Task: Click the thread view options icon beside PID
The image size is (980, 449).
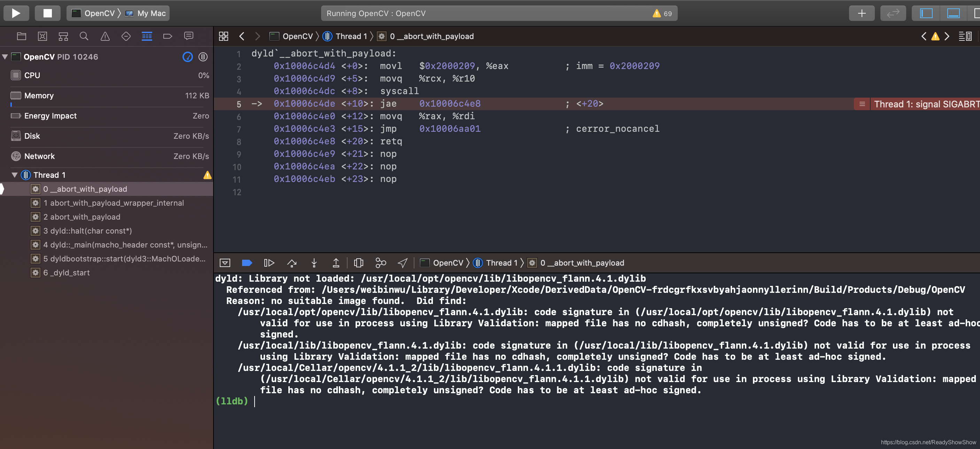Action: pyautogui.click(x=203, y=57)
